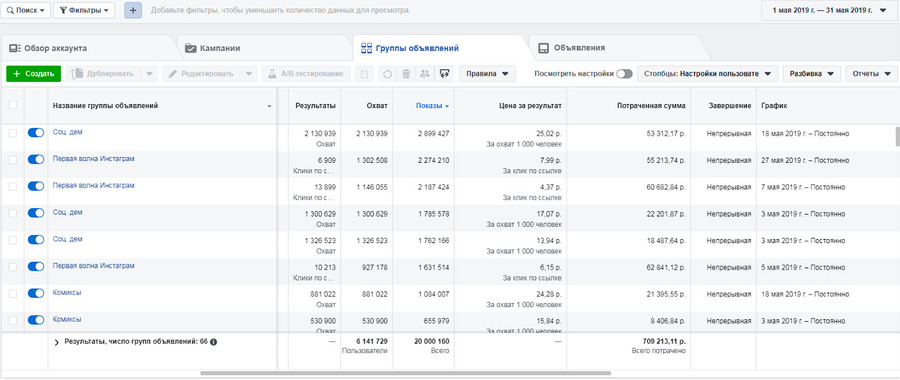Tick checkbox for row with 2 130 939 results

13,133
